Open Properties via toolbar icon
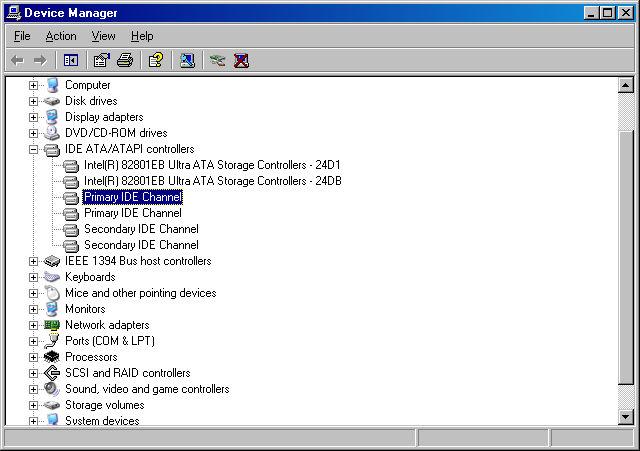Viewport: 640px width, 451px height. [102, 61]
